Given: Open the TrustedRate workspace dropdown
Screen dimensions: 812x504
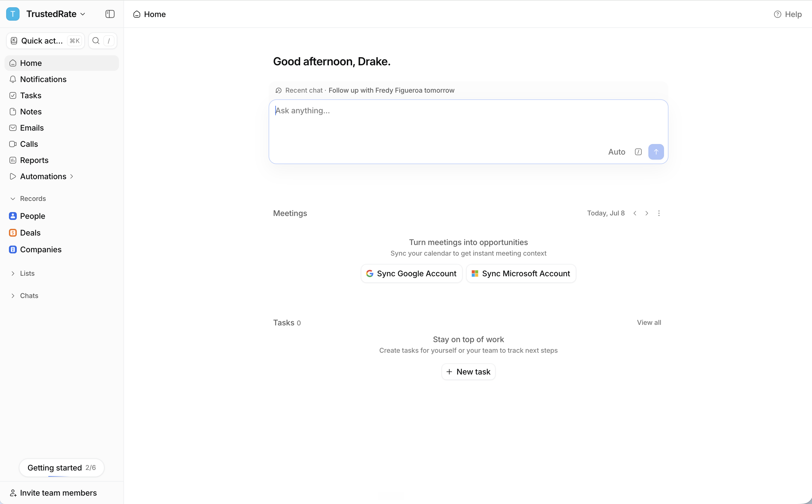Looking at the screenshot, I should (x=55, y=14).
